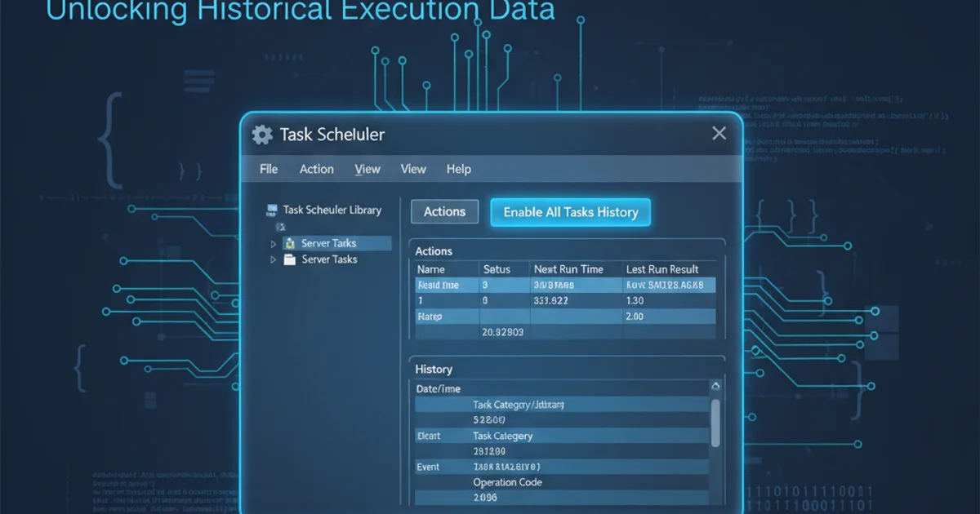Expand the highlighted Server Tasks tree node
Screen dimensions: 980x514
coord(274,244)
